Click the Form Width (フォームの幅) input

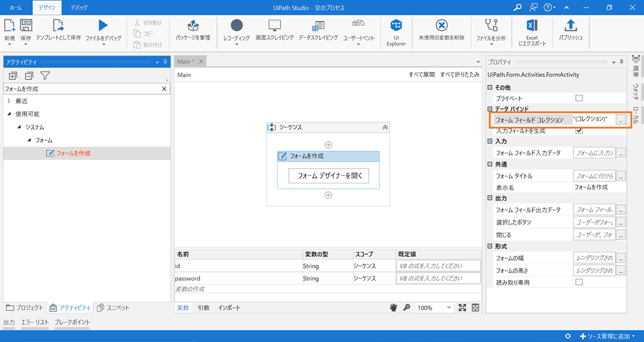[x=594, y=258]
